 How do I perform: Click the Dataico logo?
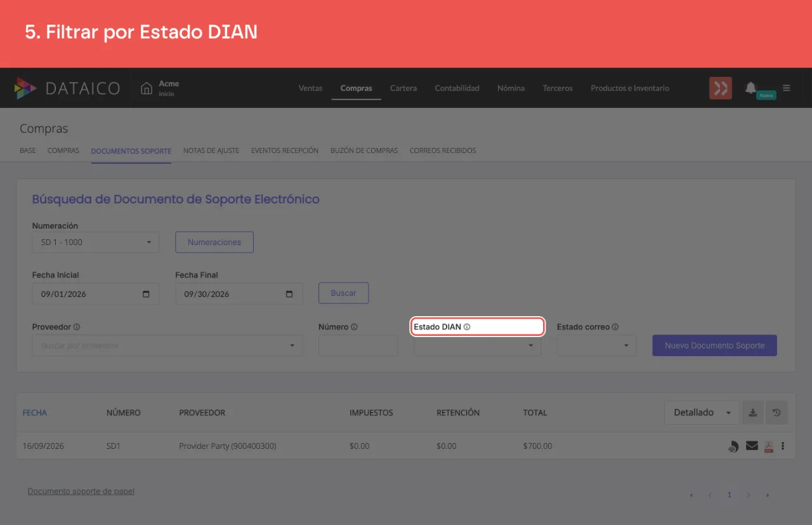[67, 88]
